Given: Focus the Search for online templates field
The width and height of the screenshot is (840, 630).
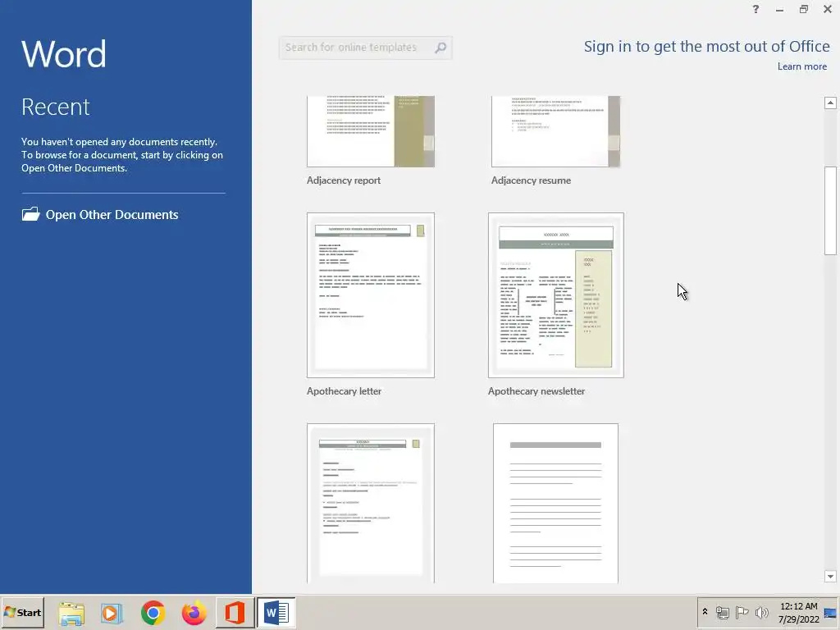Looking at the screenshot, I should click(365, 48).
